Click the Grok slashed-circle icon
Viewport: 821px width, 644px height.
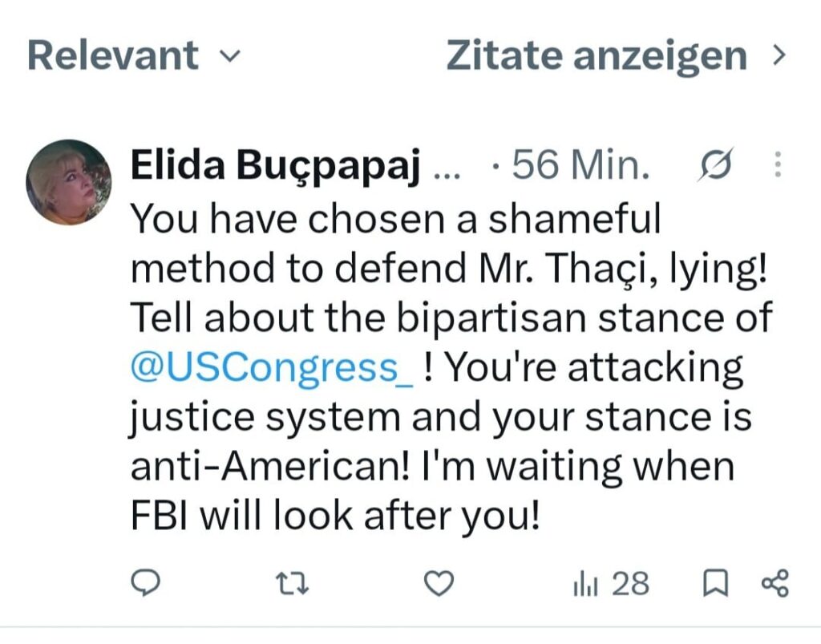[715, 164]
